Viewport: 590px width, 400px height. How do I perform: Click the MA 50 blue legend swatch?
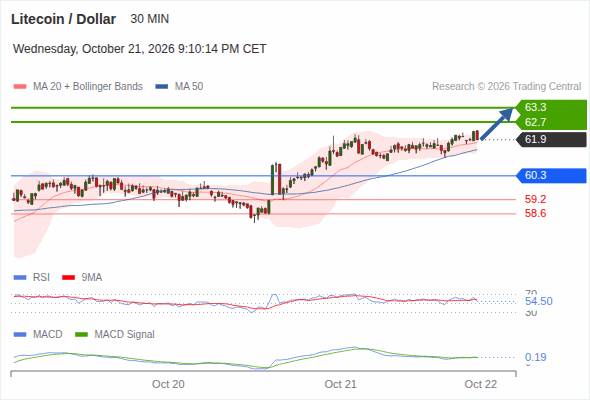(162, 87)
